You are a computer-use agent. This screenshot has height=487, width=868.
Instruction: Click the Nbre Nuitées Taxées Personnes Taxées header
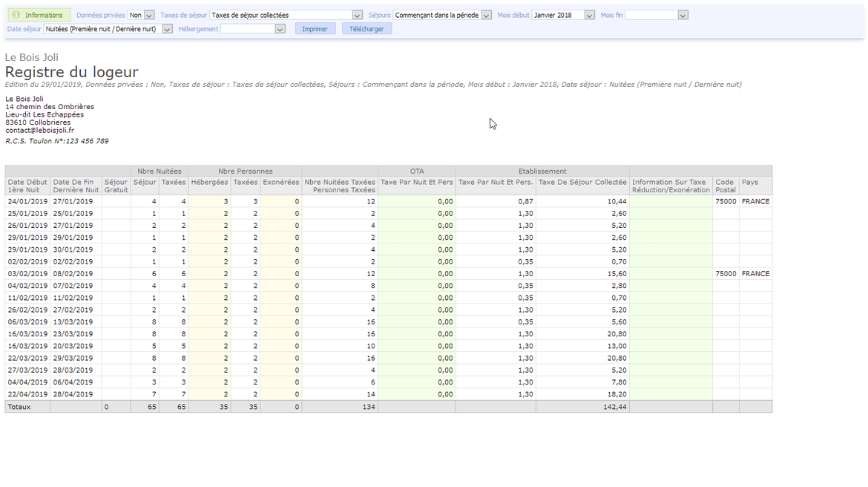pyautogui.click(x=340, y=186)
